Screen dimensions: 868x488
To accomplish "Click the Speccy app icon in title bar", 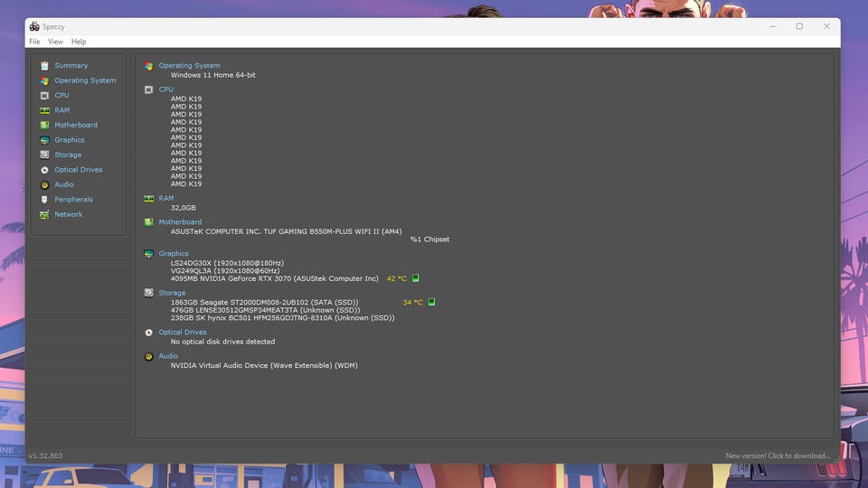I will [x=34, y=26].
